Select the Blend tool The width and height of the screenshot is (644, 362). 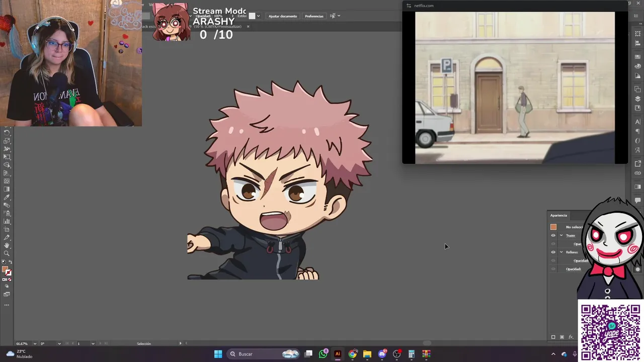coord(7,205)
